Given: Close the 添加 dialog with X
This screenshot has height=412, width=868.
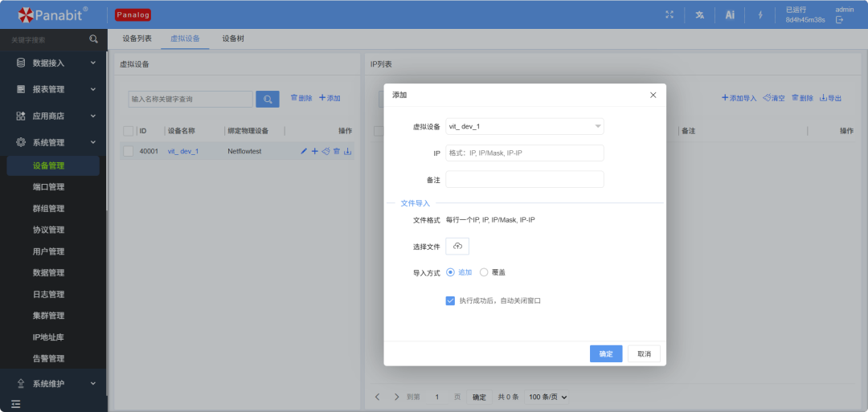Looking at the screenshot, I should (653, 95).
